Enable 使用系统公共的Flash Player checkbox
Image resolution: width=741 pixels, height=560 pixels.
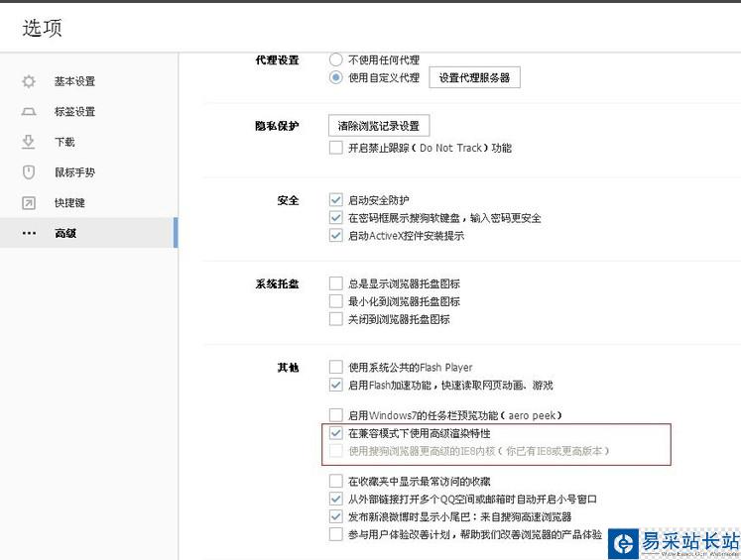coord(335,367)
